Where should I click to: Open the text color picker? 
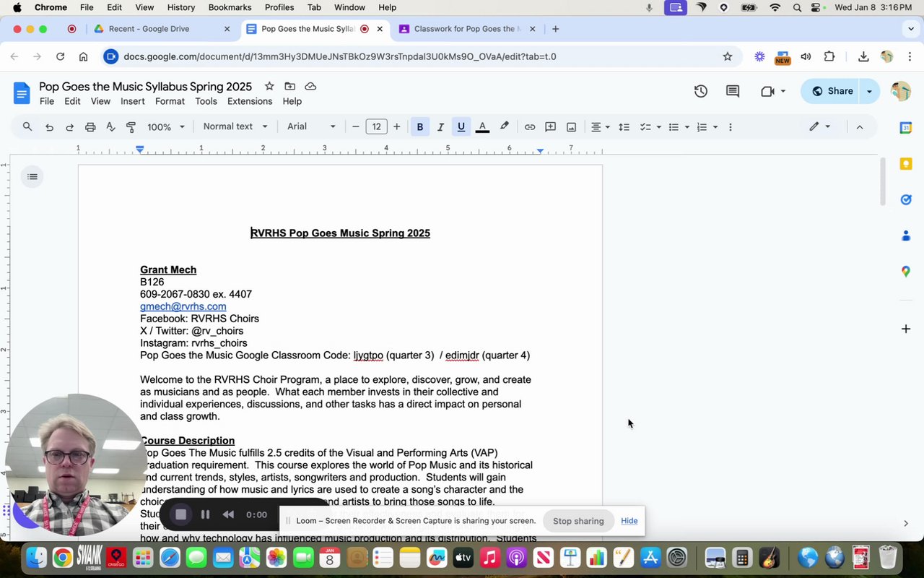click(483, 127)
